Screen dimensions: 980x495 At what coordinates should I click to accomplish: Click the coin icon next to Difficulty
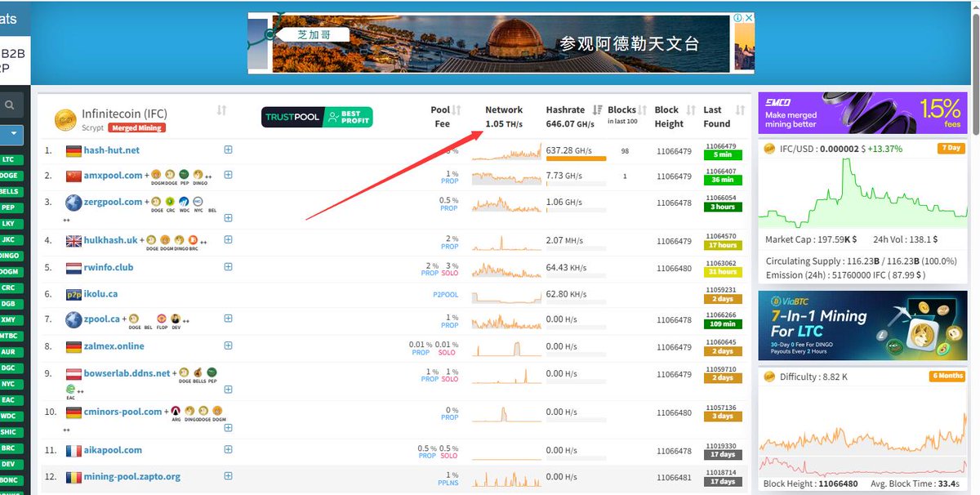click(x=769, y=377)
